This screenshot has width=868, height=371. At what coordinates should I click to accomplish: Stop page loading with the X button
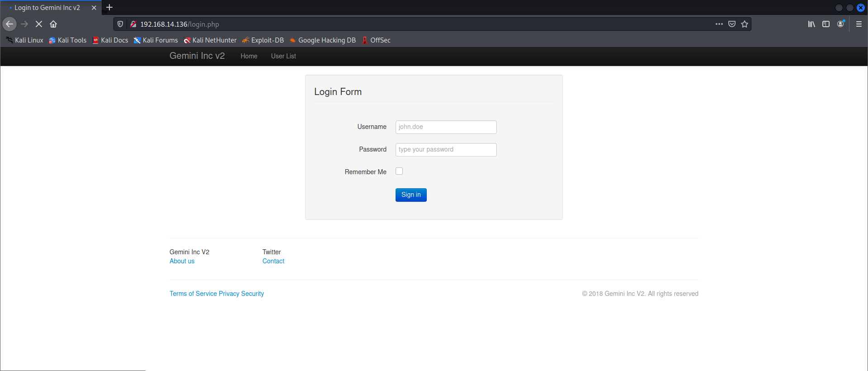click(x=39, y=24)
